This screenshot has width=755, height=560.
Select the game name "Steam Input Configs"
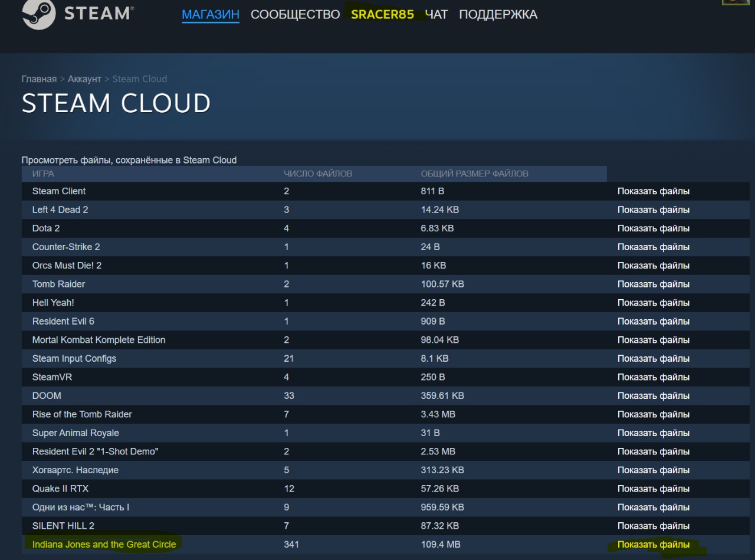tap(74, 358)
